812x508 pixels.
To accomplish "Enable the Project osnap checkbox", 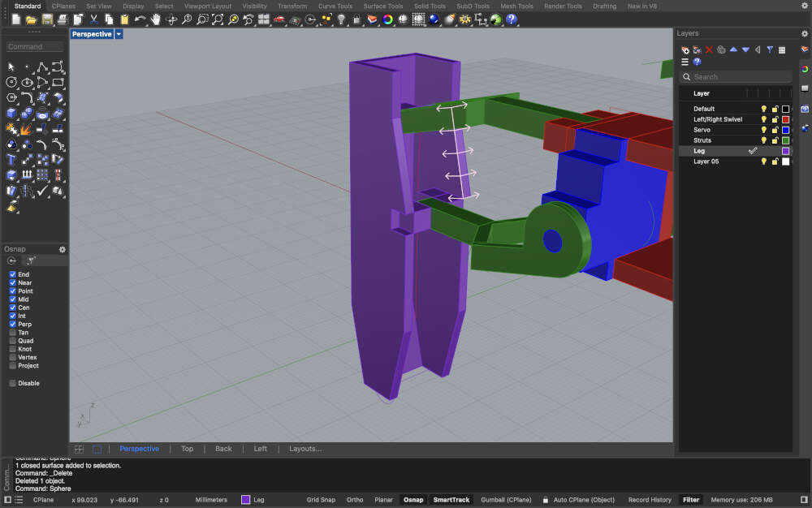I will 12,366.
